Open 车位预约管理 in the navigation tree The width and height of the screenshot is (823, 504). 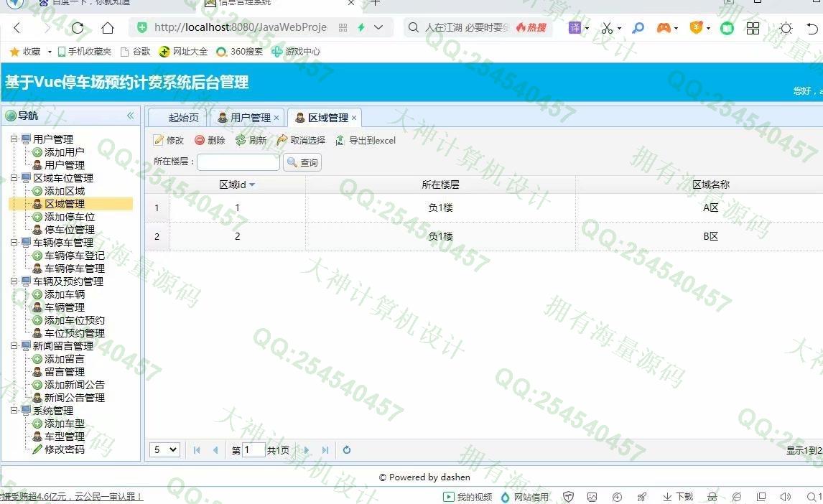pos(74,333)
